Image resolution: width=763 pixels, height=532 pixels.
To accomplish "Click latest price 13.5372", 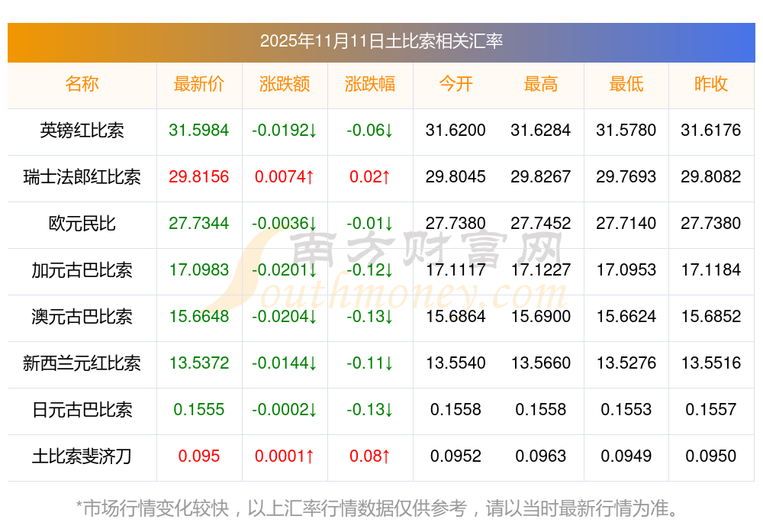I will pyautogui.click(x=198, y=363).
